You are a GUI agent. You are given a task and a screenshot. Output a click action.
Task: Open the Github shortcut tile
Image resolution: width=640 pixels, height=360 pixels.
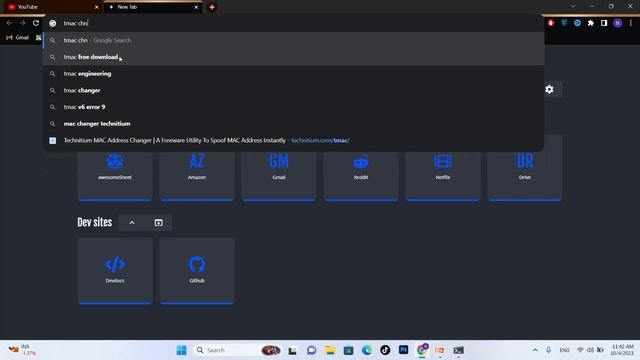(x=197, y=271)
